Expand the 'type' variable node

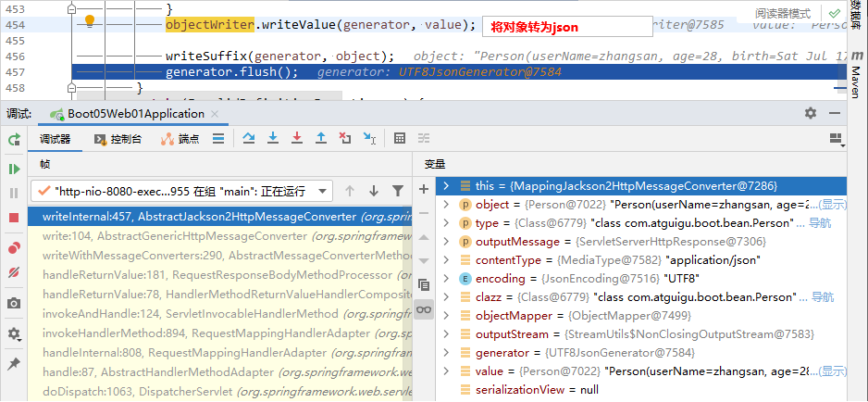[x=446, y=223]
